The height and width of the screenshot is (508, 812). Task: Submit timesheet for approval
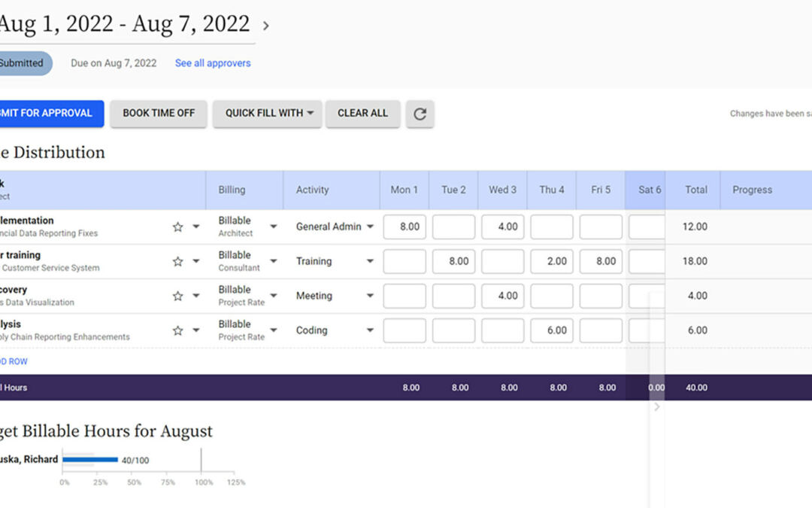pos(49,114)
